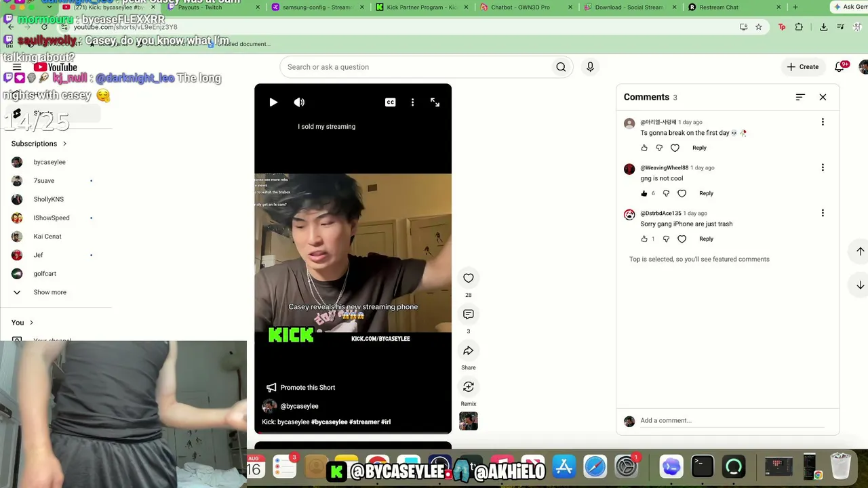Image resolution: width=868 pixels, height=488 pixels.
Task: Open options for @DstrbdAce135's comment
Action: [823, 213]
